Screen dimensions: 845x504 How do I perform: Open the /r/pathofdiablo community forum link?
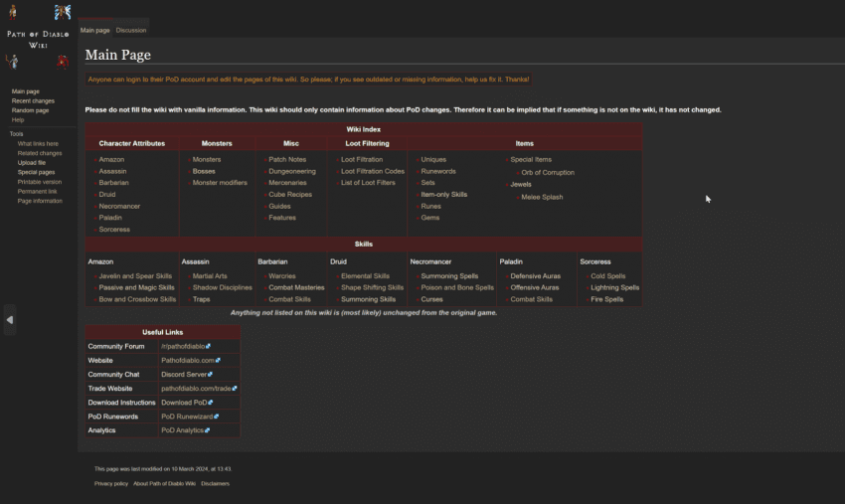click(x=185, y=347)
